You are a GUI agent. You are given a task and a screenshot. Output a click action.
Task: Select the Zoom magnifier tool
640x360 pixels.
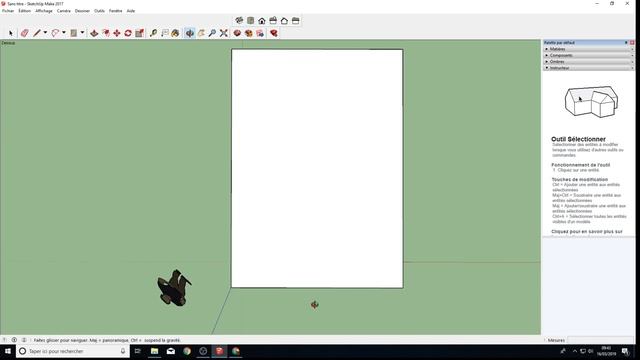tap(212, 33)
